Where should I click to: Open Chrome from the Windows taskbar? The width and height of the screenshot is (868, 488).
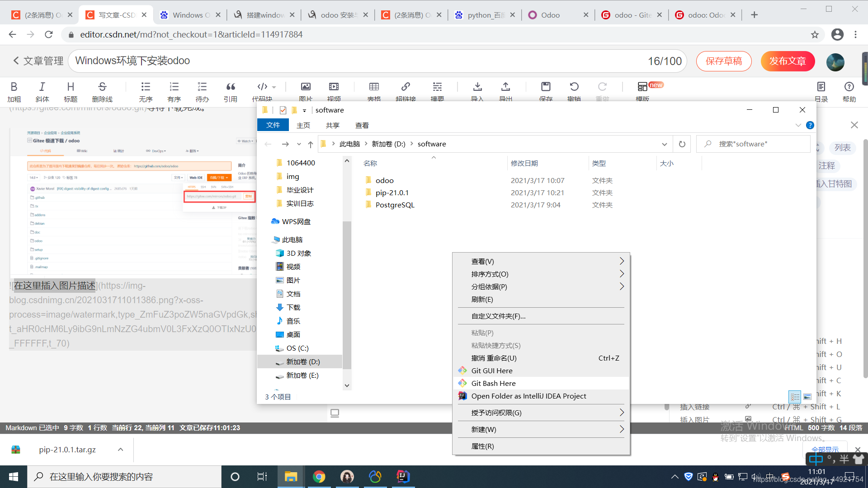(x=319, y=477)
